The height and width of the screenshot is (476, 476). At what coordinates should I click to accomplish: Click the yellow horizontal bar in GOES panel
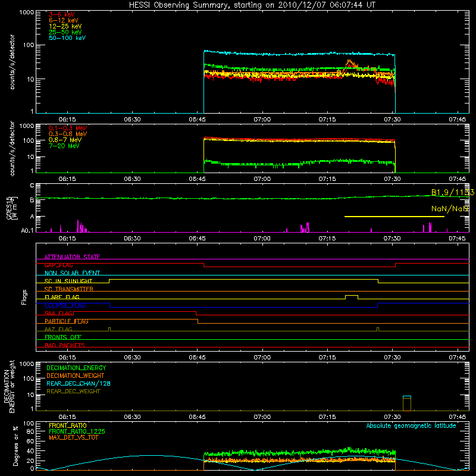(394, 217)
